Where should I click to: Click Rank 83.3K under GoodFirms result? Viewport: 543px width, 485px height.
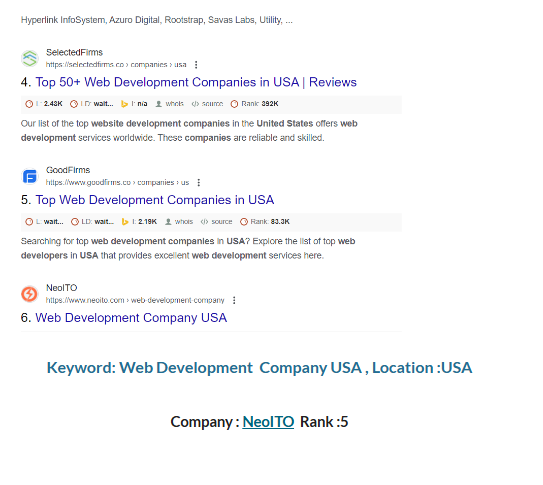(265, 222)
